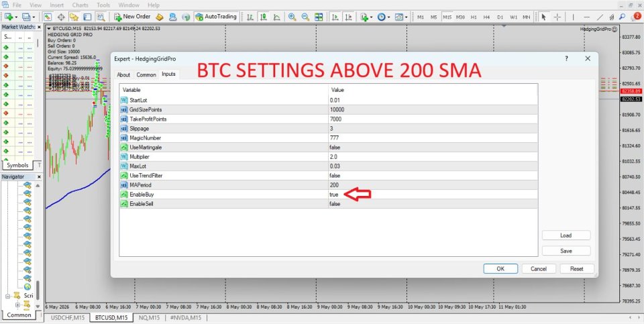Click Load to load saved inputs
644x324 pixels.
[566, 235]
